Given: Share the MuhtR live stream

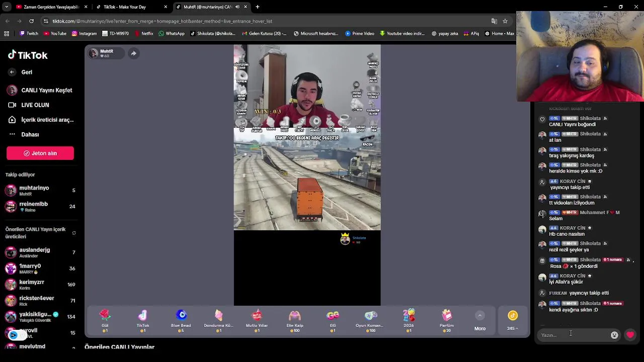Looking at the screenshot, I should tap(133, 53).
